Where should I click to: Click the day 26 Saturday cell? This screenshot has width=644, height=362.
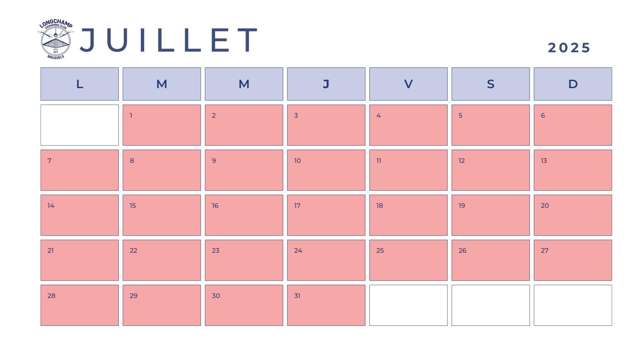pyautogui.click(x=490, y=260)
